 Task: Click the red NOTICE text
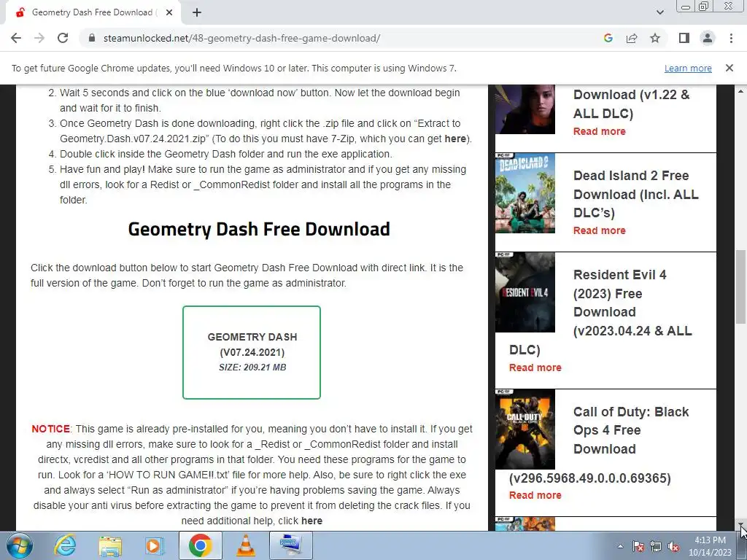[50, 429]
